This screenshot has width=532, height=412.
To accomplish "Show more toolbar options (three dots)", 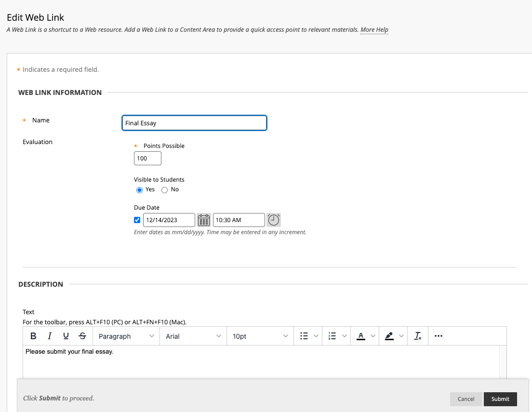I will [439, 336].
